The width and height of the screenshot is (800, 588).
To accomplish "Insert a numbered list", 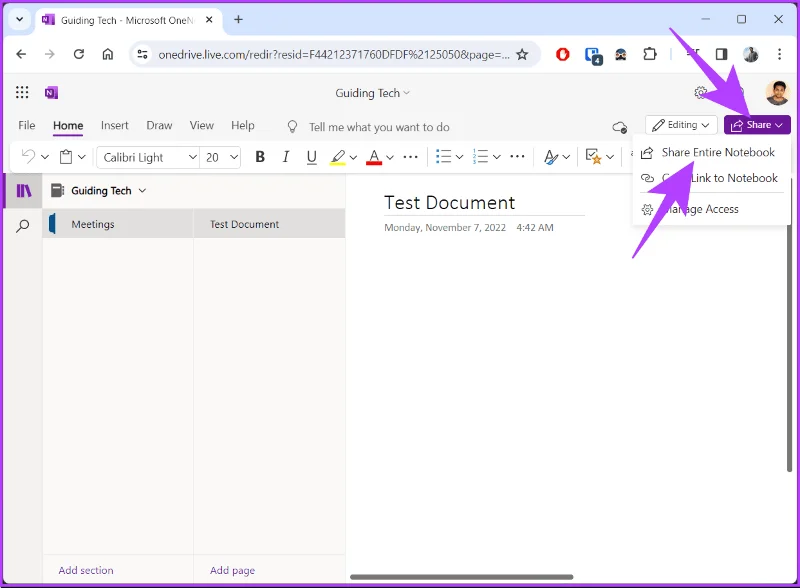I will tap(480, 157).
